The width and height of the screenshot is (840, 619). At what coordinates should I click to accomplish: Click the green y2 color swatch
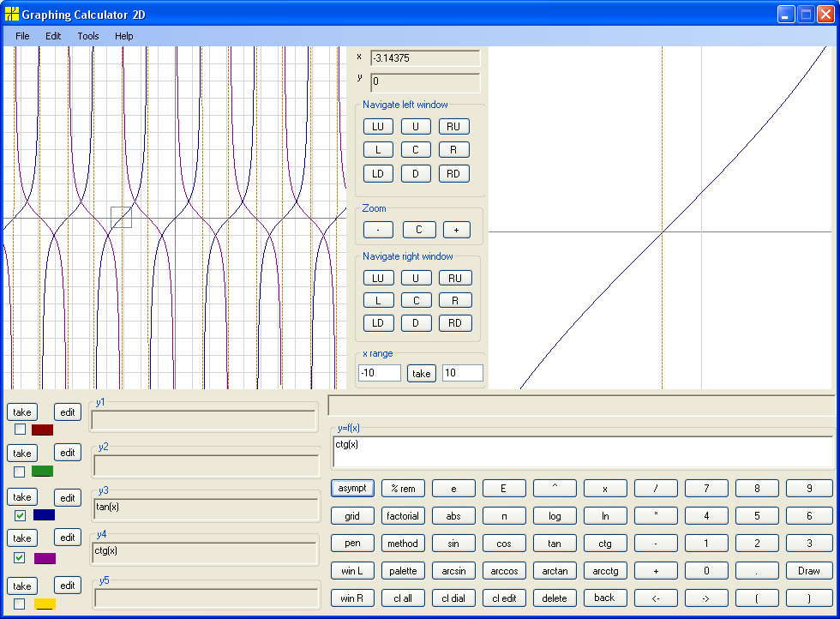coord(42,472)
